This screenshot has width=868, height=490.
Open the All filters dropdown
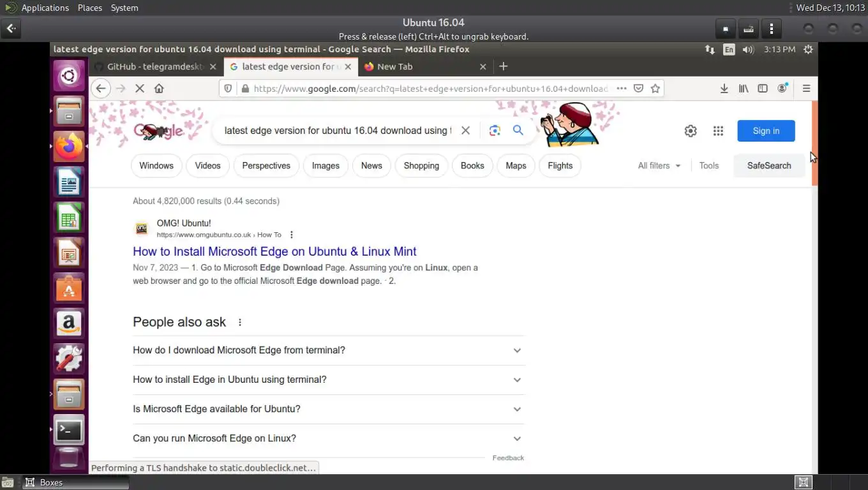click(659, 165)
